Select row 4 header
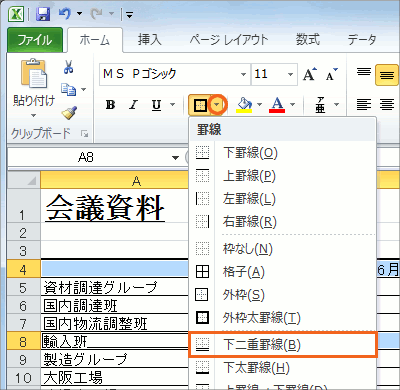400x390 pixels. point(24,269)
